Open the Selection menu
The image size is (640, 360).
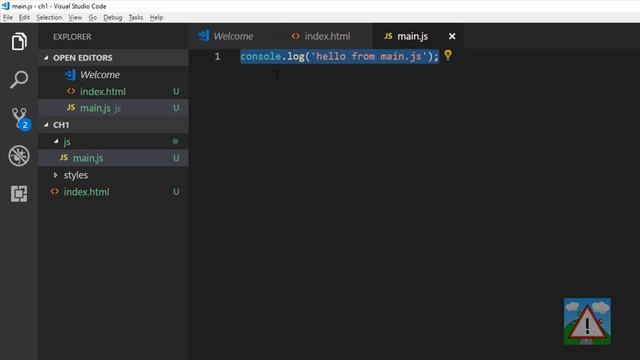tap(49, 17)
